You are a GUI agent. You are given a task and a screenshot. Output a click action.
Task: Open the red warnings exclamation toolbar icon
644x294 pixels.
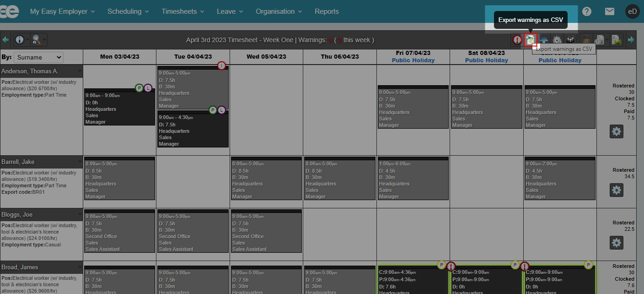point(517,40)
